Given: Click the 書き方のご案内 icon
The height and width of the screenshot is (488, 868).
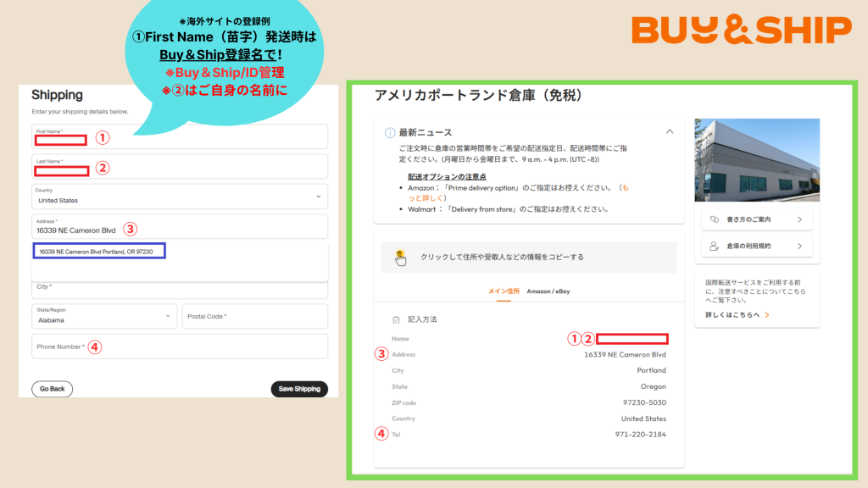Looking at the screenshot, I should (714, 219).
